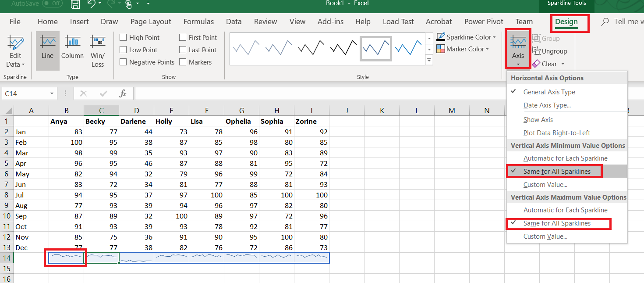Enable the High Point checkbox
Image resolution: width=644 pixels, height=283 pixels.
coord(123,38)
